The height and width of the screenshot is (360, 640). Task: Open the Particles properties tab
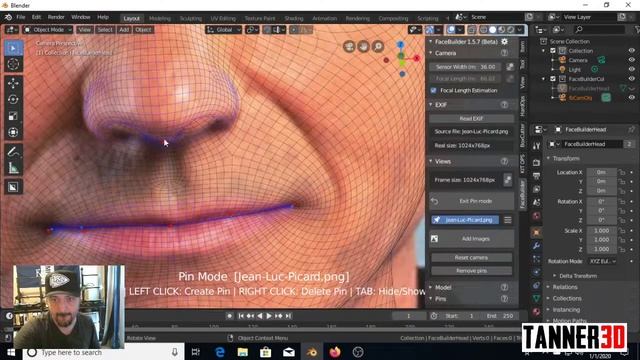coord(536,259)
